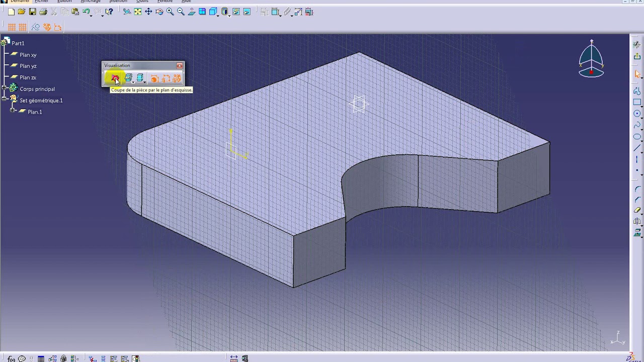Image resolution: width=644 pixels, height=362 pixels.
Task: Select Plan yz in the tree
Action: pos(28,66)
